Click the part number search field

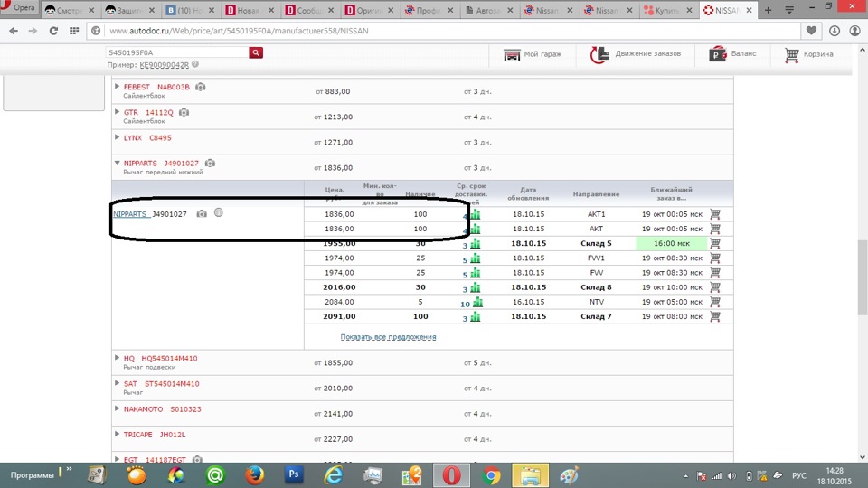177,52
